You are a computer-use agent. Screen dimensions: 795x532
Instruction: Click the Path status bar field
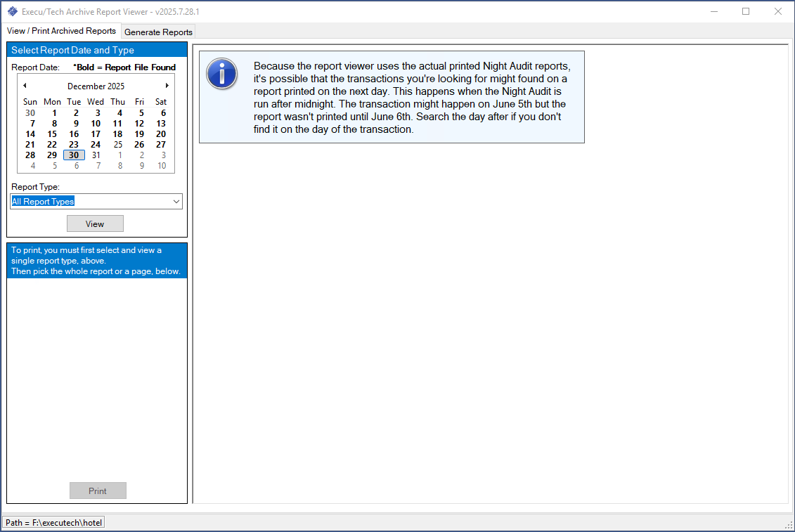click(x=53, y=523)
